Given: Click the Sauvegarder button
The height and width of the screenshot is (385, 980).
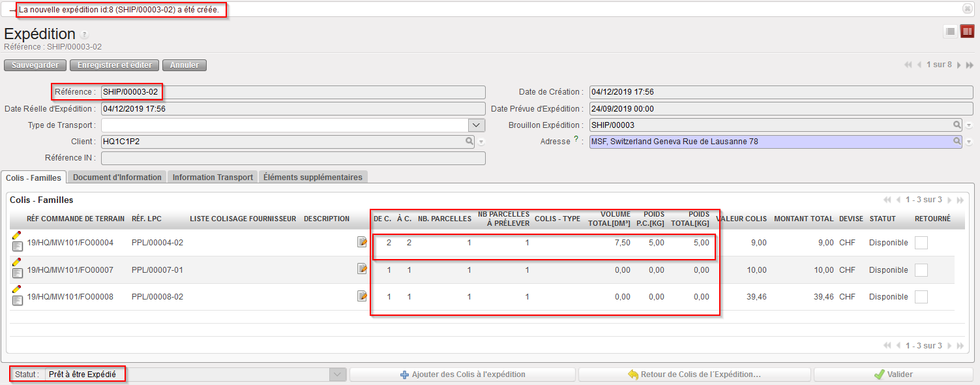Looking at the screenshot, I should click(35, 65).
